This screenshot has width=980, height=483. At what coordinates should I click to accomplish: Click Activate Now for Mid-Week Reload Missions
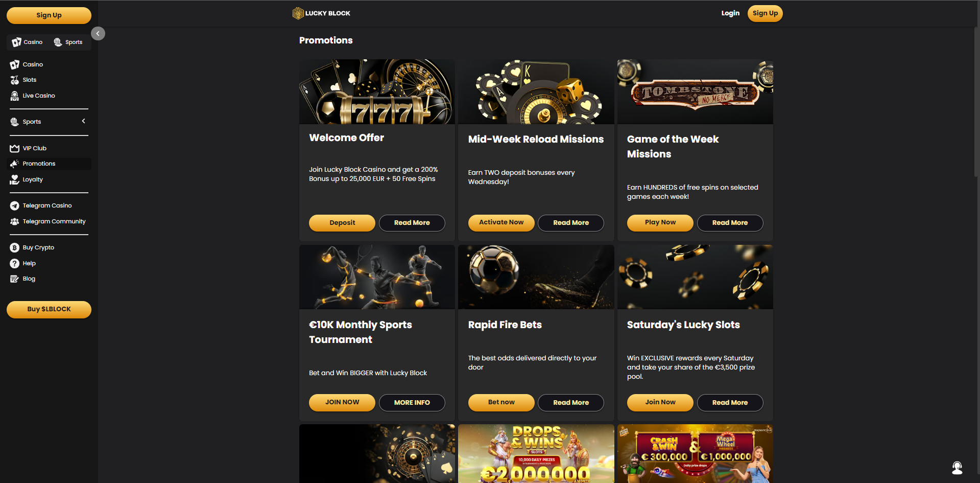pos(501,222)
